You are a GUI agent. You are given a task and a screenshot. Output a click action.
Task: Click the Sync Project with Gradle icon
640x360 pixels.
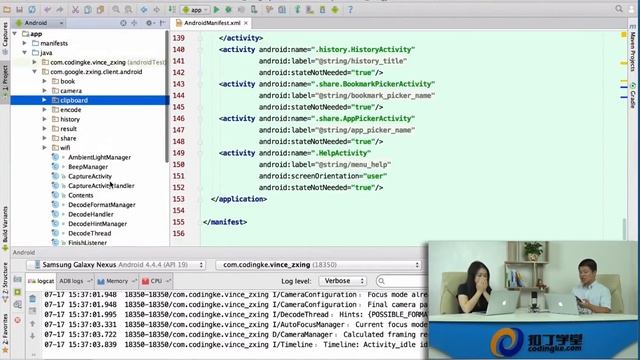(298, 9)
